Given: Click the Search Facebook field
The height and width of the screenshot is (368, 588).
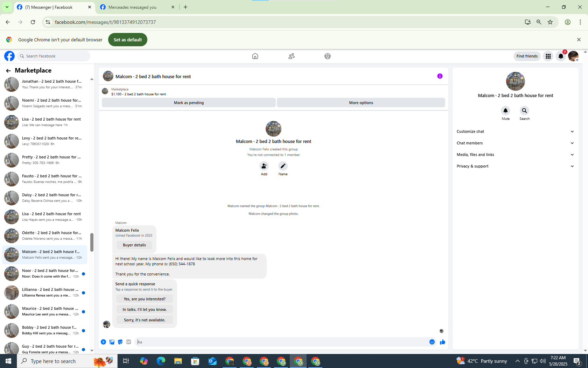Looking at the screenshot, I should (54, 56).
